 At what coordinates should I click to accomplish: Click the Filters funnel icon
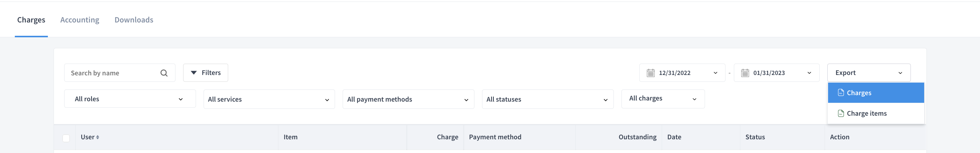click(194, 72)
